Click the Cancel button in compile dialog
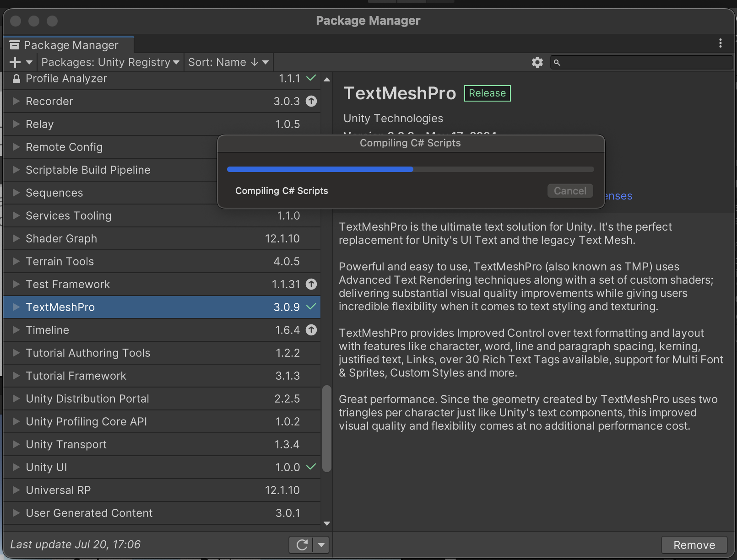 pos(570,191)
